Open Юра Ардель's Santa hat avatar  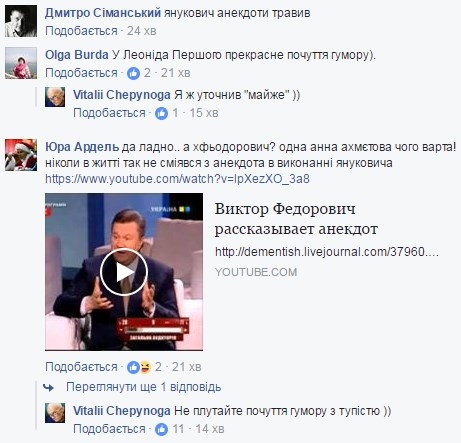click(21, 155)
